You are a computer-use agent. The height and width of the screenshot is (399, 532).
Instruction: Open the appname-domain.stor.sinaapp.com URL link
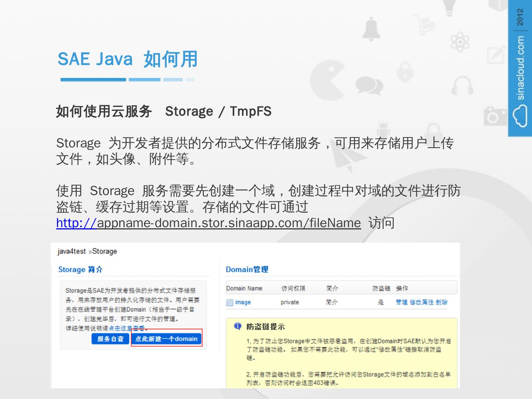tap(208, 223)
